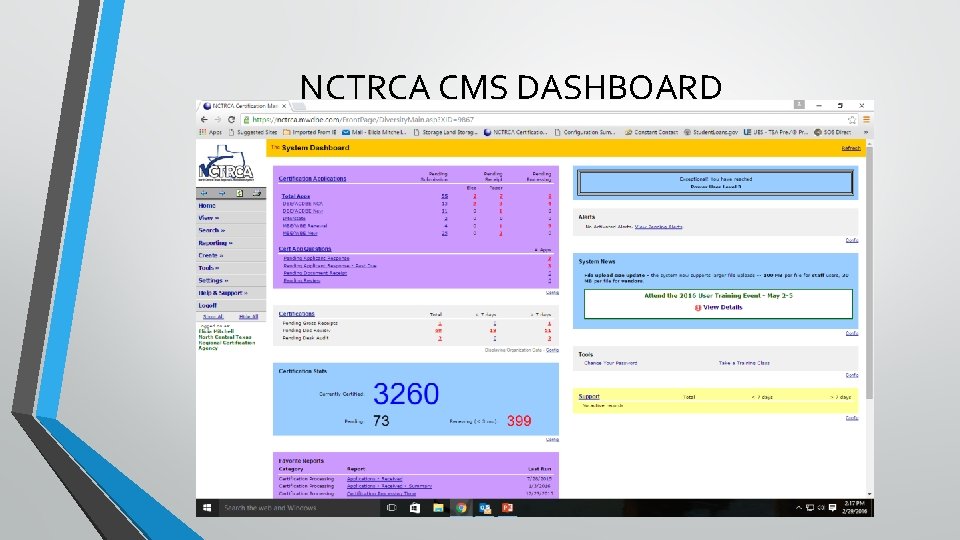This screenshot has width=960, height=540.
Task: Open the Configuration Summary bookmark
Action: (x=585, y=132)
